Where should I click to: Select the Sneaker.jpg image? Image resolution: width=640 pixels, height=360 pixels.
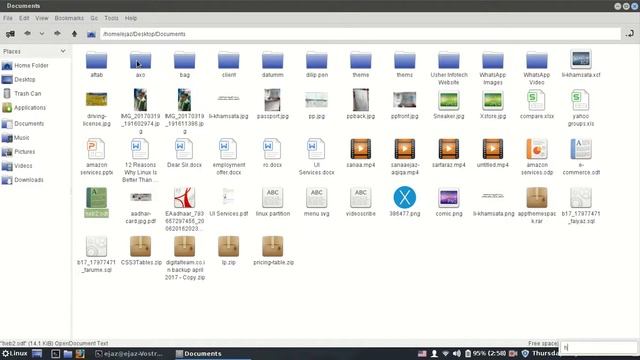click(449, 104)
